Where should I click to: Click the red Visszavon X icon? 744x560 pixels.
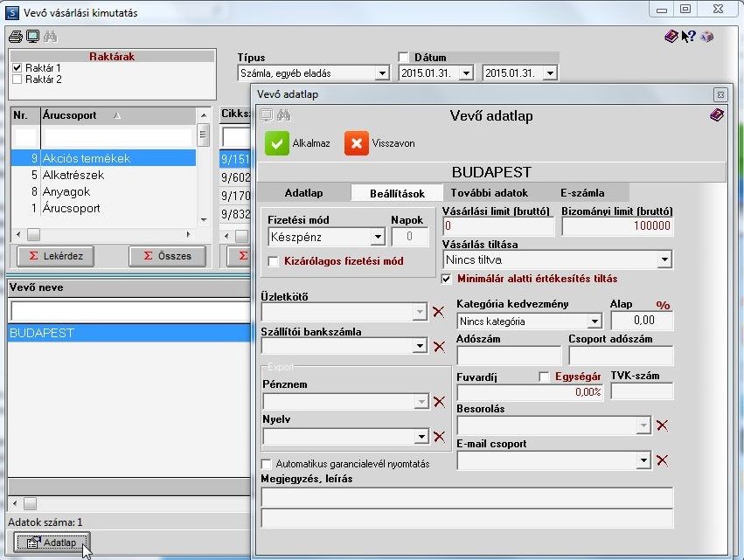(357, 143)
